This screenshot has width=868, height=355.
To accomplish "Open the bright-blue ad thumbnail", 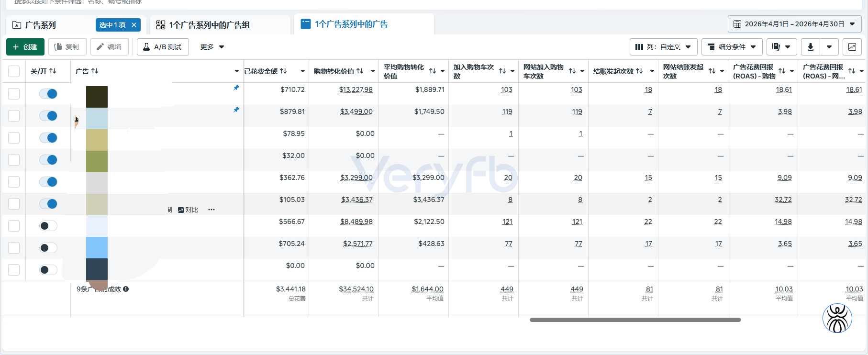I will pos(97,247).
